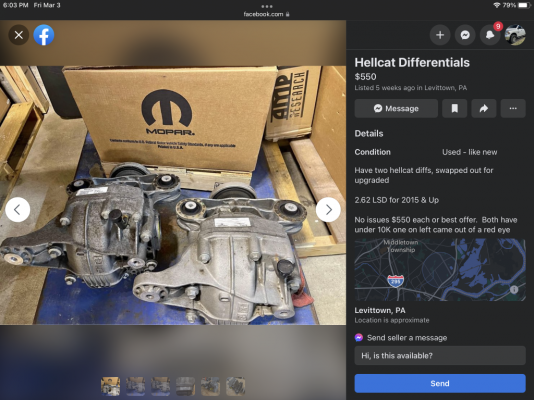
Task: Open more options ellipsis menu
Action: (513, 109)
